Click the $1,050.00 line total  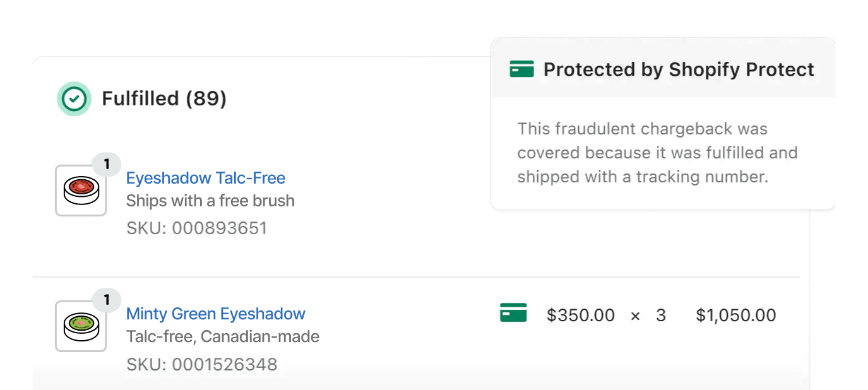735,315
